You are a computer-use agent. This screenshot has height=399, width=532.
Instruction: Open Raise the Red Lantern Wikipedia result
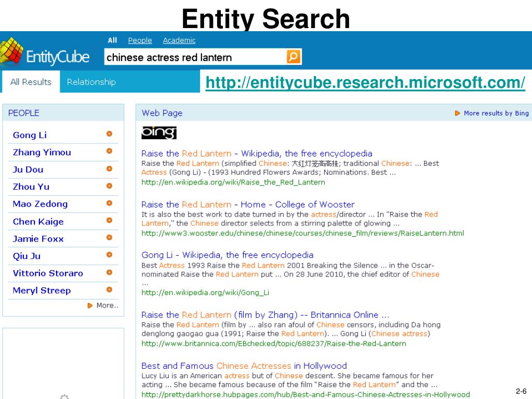[257, 153]
